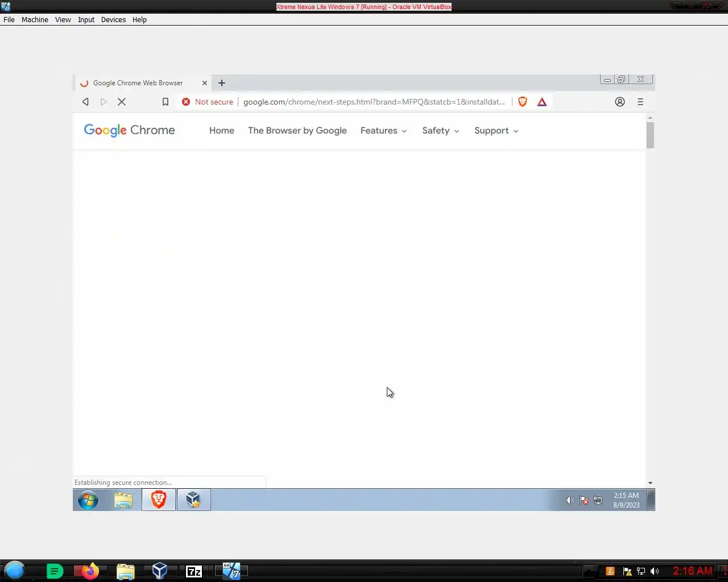
Task: Open the VirtualBox Help menu
Action: click(x=139, y=19)
